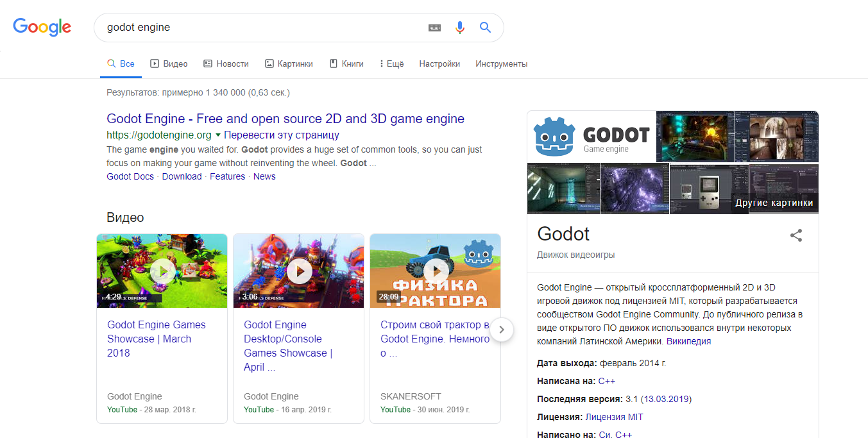
Task: Select the Все tab
Action: pos(121,63)
